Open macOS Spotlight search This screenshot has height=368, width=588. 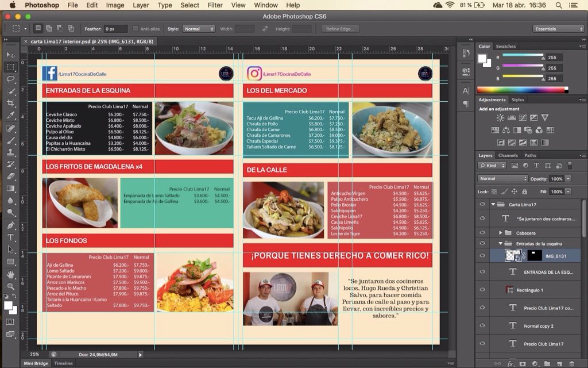(558, 5)
